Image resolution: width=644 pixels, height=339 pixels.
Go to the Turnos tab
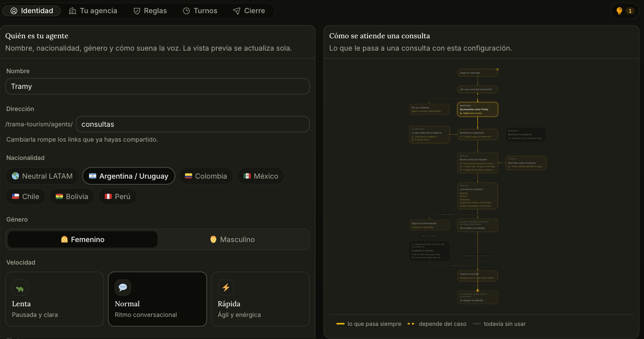point(200,11)
